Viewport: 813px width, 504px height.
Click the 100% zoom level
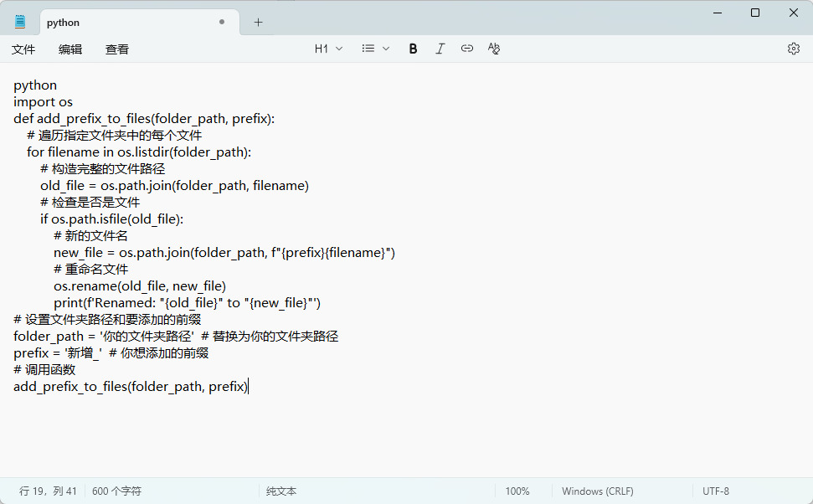click(517, 491)
